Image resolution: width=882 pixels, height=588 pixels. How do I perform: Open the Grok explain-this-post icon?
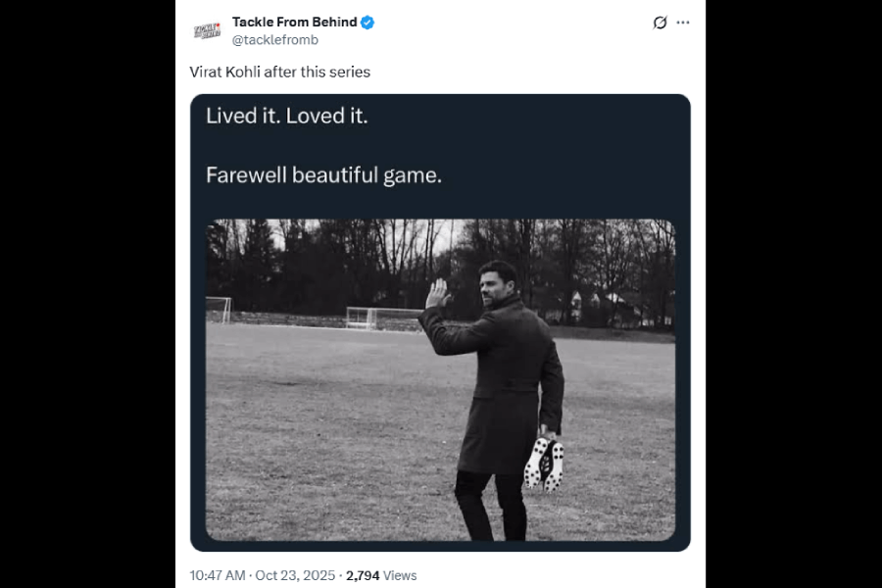pos(660,23)
